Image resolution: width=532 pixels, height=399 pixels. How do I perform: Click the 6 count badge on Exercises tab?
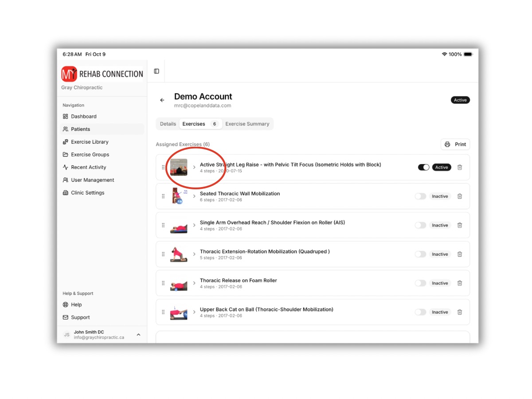pos(215,124)
